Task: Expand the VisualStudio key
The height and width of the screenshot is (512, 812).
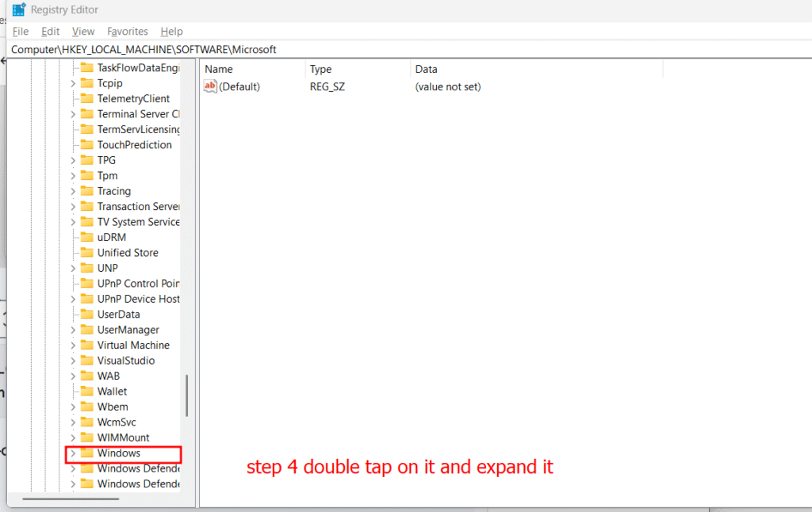Action: tap(73, 361)
